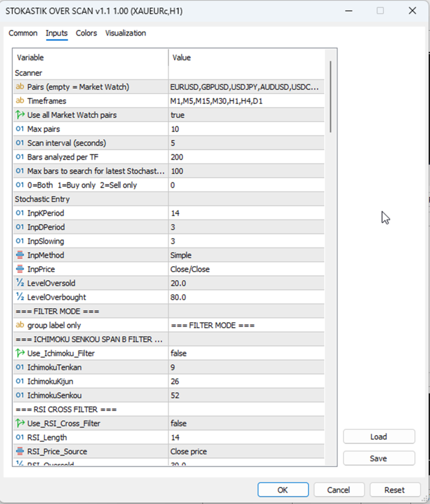The height and width of the screenshot is (504, 430).
Task: Click the Reset button
Action: click(x=395, y=490)
